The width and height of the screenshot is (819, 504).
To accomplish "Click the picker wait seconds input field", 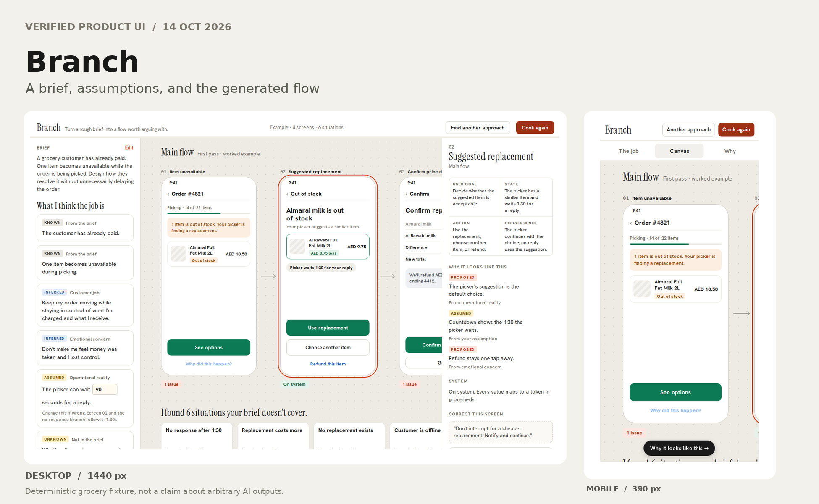I will 105,389.
